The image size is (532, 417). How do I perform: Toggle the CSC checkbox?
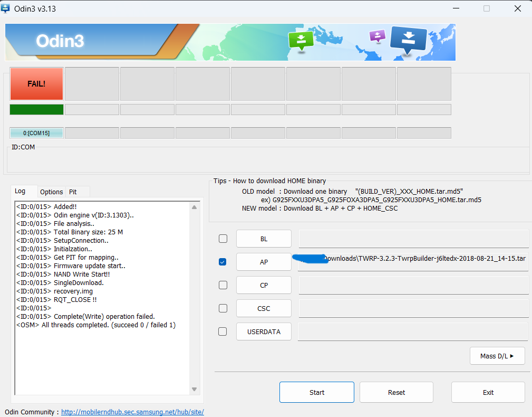pos(223,308)
